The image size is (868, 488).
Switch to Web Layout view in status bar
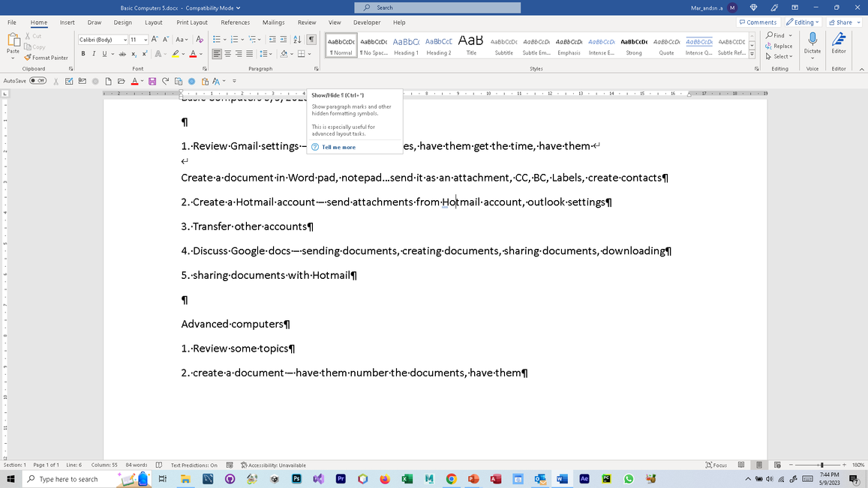777,465
